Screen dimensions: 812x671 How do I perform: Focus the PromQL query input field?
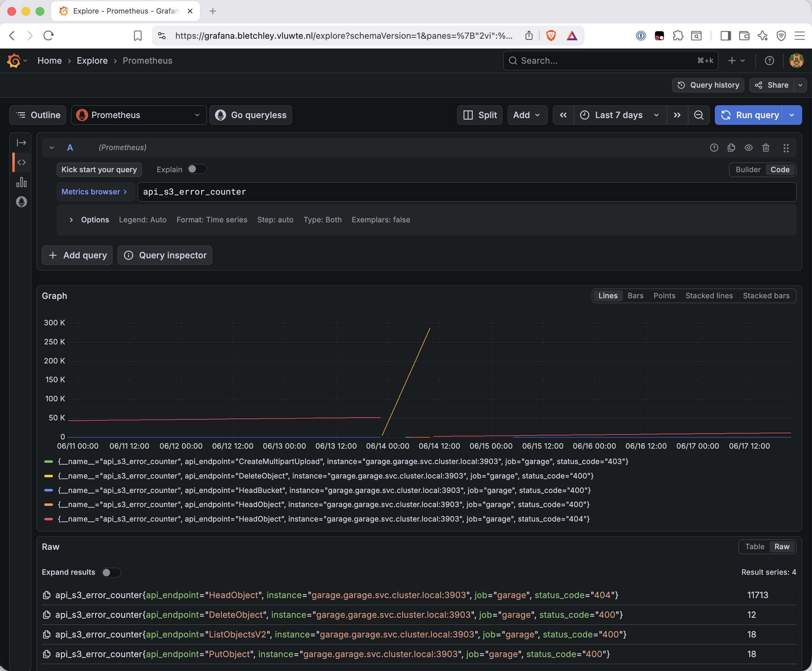(467, 192)
